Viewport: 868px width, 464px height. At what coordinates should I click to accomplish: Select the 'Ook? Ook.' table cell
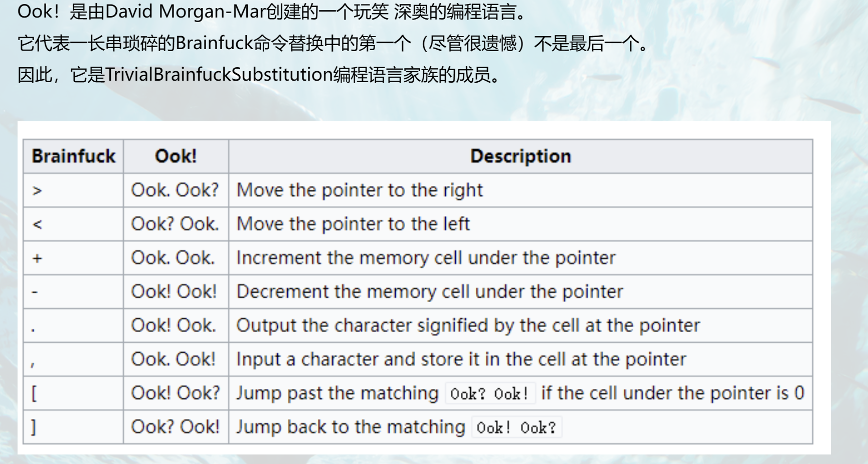point(176,224)
